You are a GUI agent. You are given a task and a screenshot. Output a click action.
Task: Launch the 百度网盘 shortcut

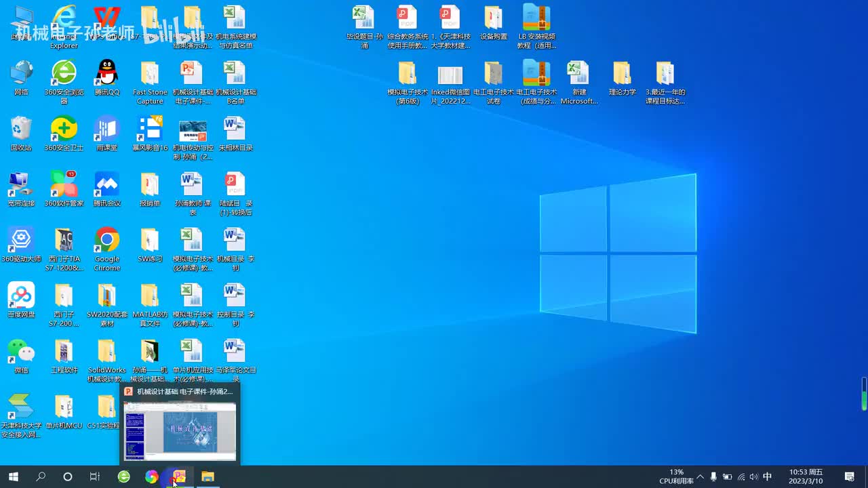click(x=21, y=300)
